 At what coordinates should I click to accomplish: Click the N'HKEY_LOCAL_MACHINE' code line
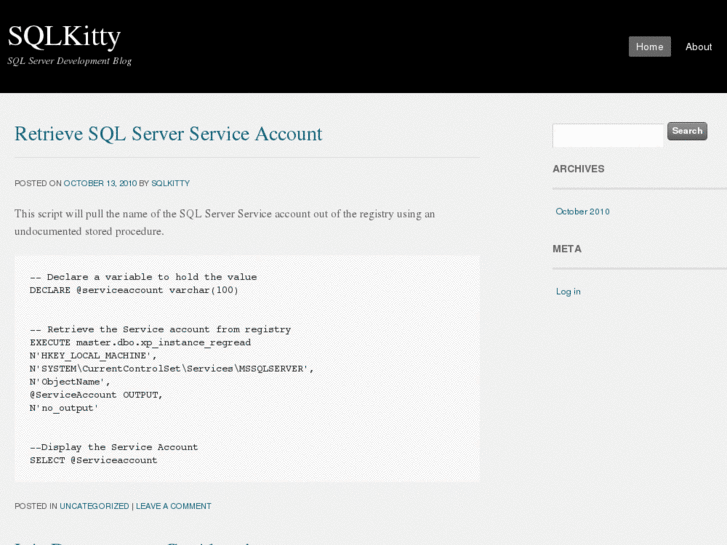tap(93, 355)
